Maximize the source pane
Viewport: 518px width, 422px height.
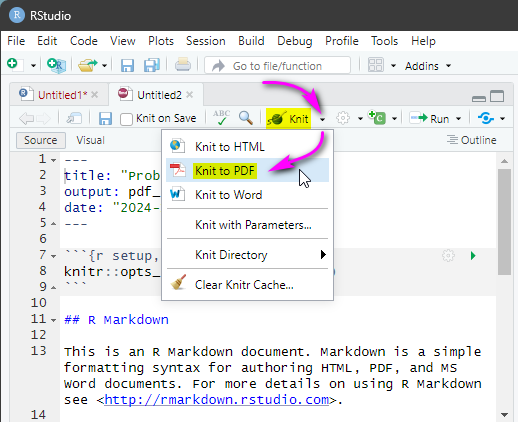[x=497, y=96]
